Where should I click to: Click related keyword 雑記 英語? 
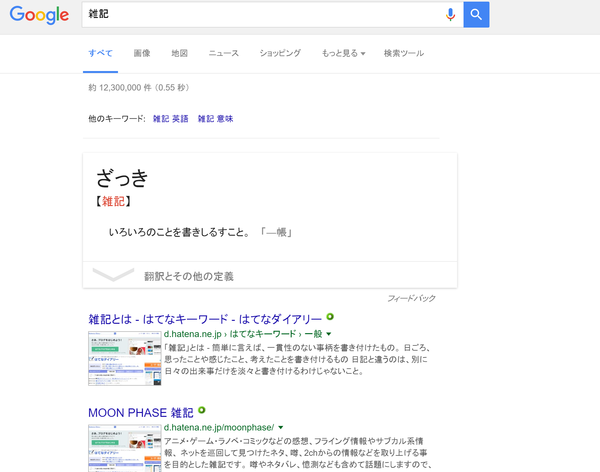tap(171, 119)
